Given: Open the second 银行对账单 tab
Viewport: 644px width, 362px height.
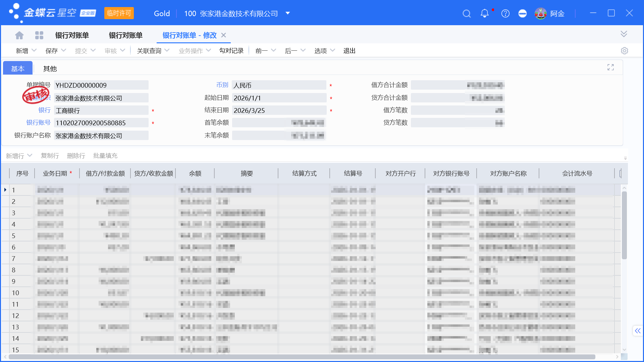Looking at the screenshot, I should point(126,35).
